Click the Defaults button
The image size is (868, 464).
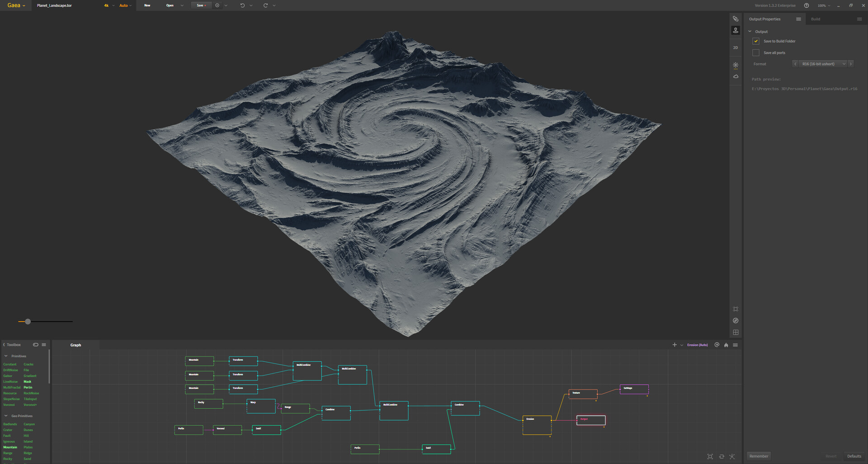click(854, 456)
